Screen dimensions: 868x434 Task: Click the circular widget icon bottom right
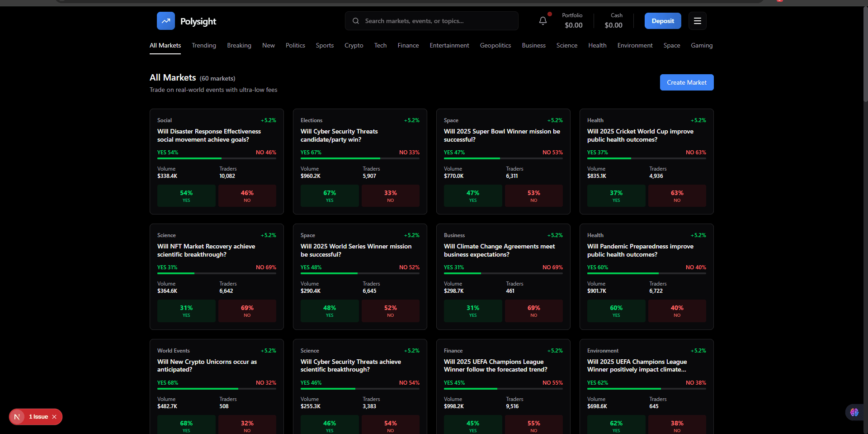pos(854,412)
